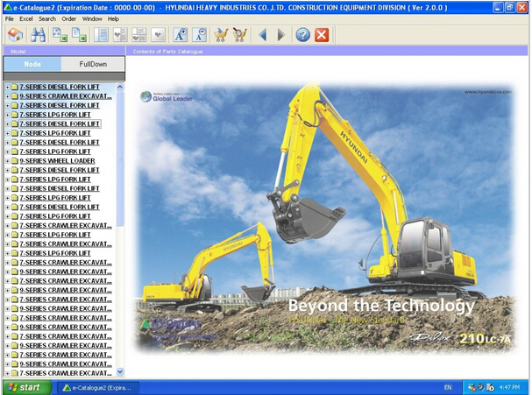Click the zoom out A-minus icon
Image resolution: width=532 pixels, height=395 pixels.
[x=200, y=35]
